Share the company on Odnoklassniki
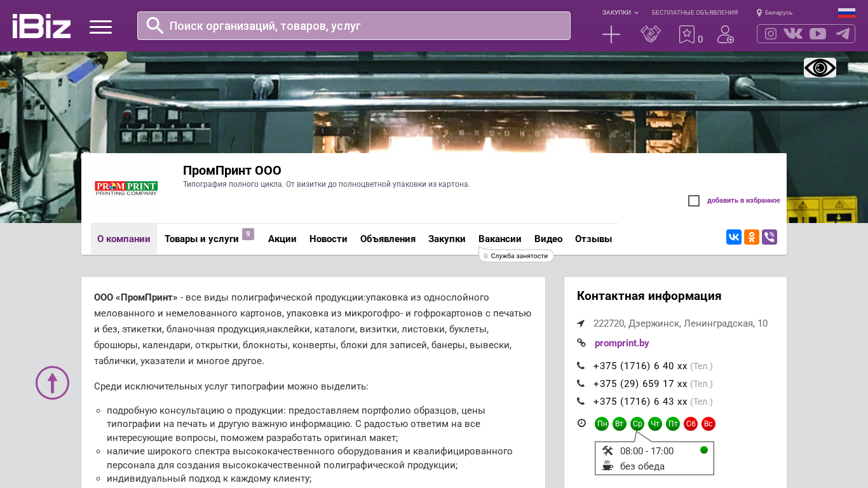 pos(752,237)
